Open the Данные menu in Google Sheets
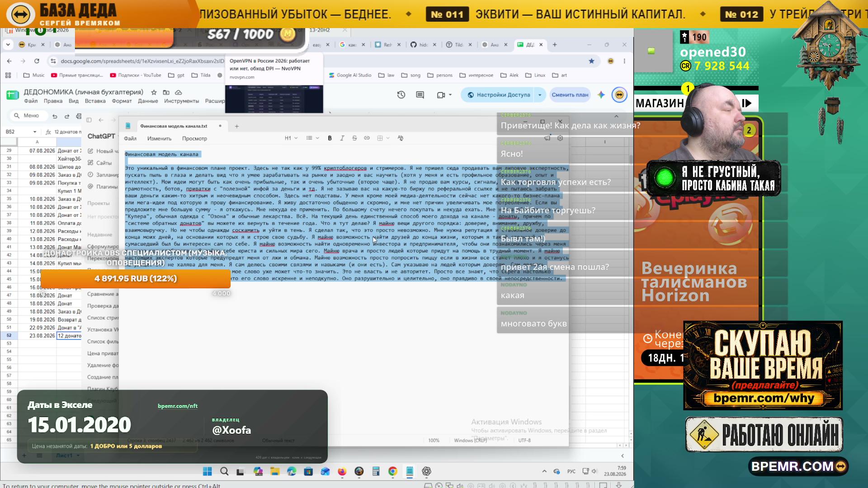 pyautogui.click(x=148, y=101)
